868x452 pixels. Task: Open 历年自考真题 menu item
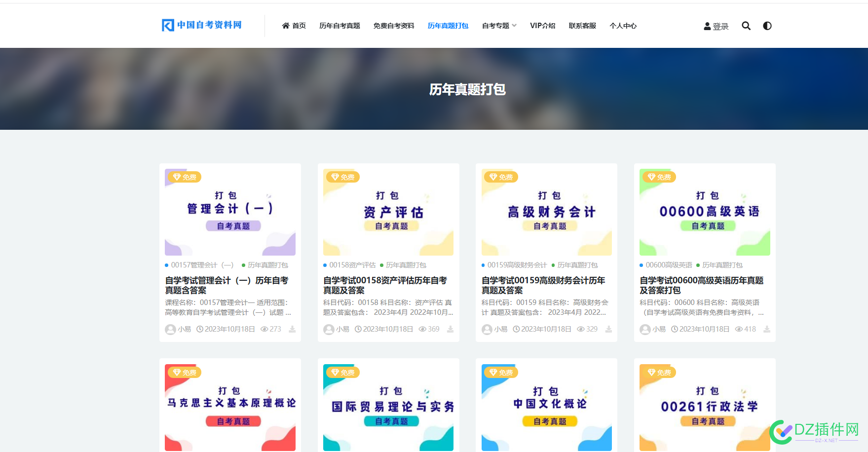pyautogui.click(x=340, y=26)
